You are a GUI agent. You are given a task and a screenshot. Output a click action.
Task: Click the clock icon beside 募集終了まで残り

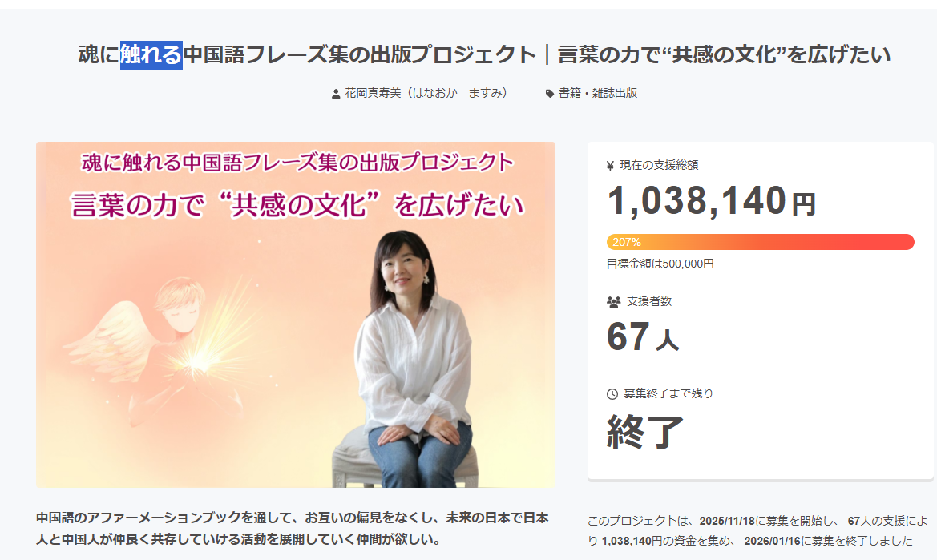[612, 394]
